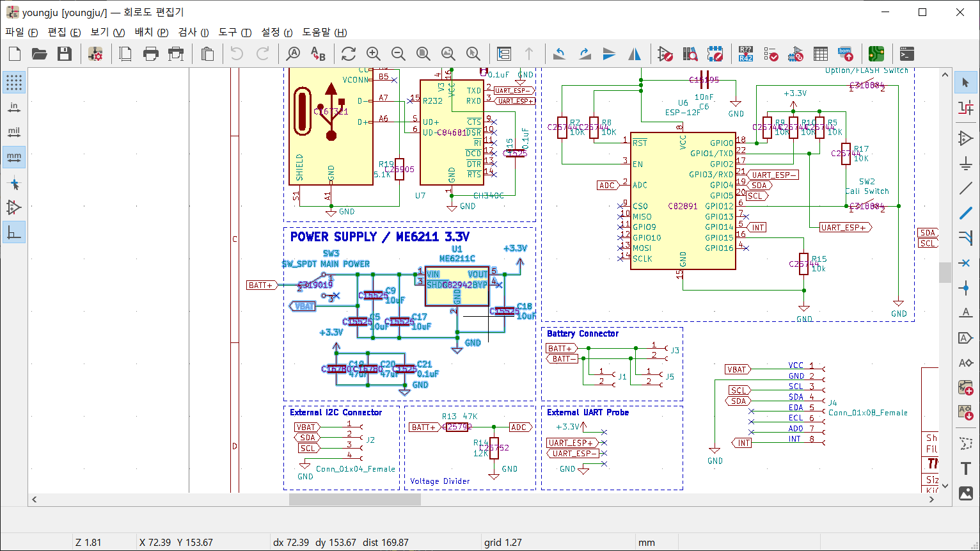Select the Add Symbol tool
This screenshot has width=980, height=551.
[966, 138]
